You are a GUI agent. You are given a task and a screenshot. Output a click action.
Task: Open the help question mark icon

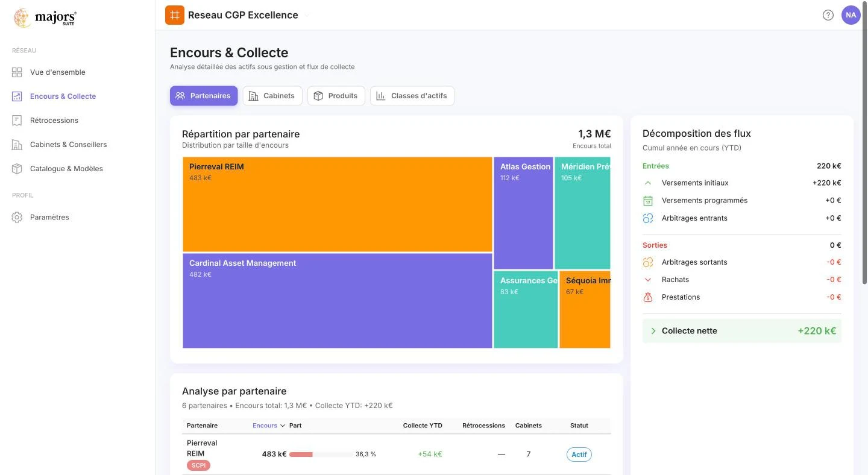pos(828,15)
